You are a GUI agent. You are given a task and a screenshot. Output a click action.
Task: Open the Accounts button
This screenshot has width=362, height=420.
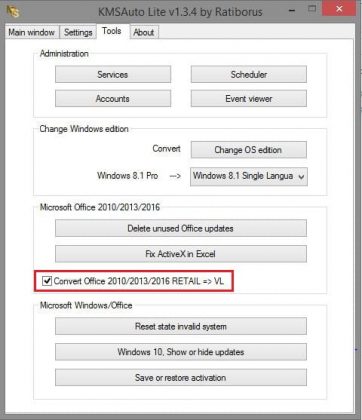click(x=113, y=99)
